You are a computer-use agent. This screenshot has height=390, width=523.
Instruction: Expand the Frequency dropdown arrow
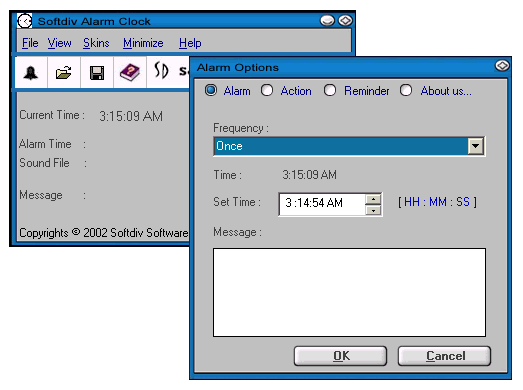click(x=476, y=146)
